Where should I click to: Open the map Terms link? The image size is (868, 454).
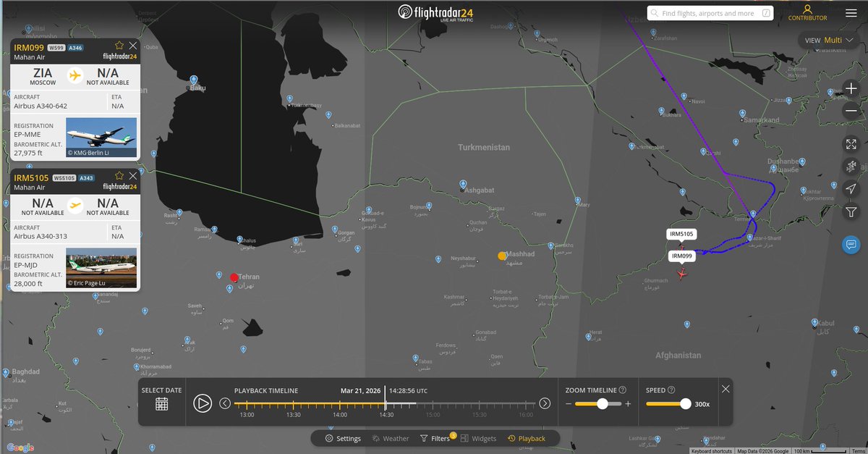click(858, 450)
